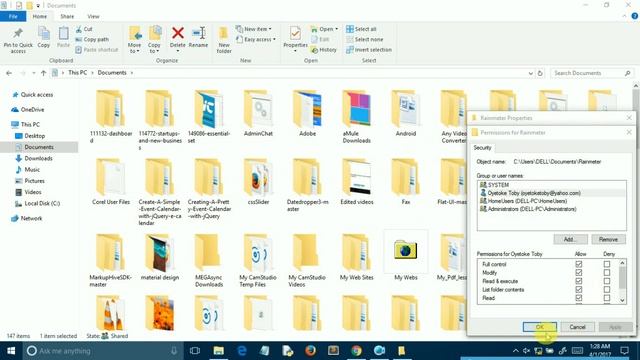Viewport: 640px width, 360px height.
Task: Click Cortana Ask me anything box
Action: tap(102, 351)
